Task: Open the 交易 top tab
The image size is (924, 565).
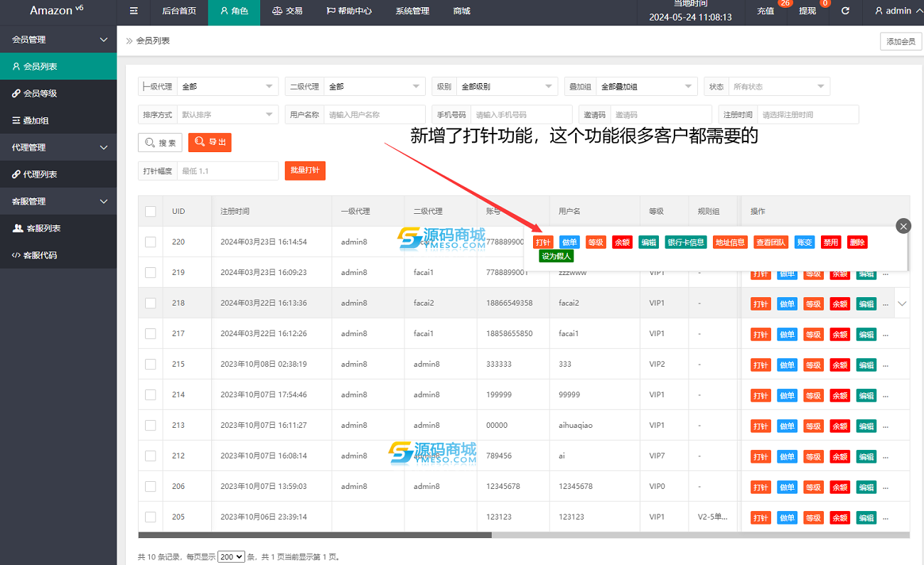Action: click(287, 11)
